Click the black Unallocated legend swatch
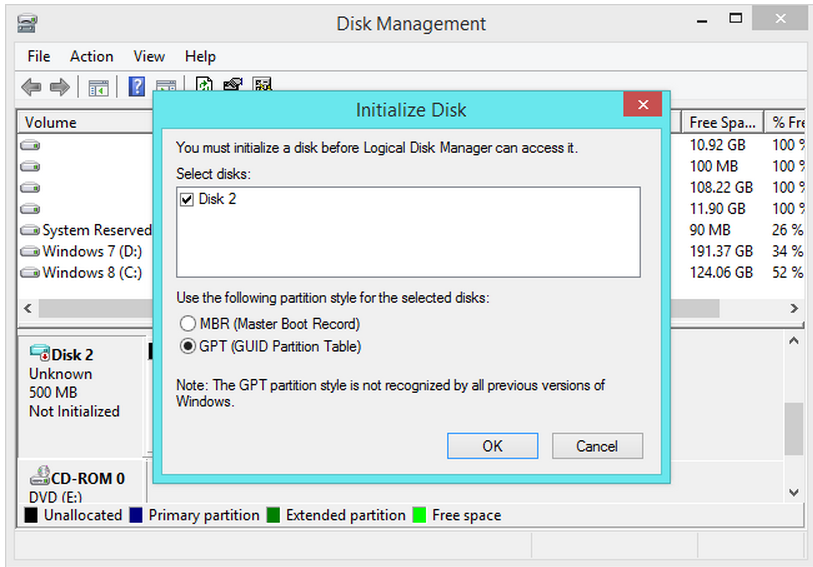Screen dimensions: 813x567 coord(30,516)
